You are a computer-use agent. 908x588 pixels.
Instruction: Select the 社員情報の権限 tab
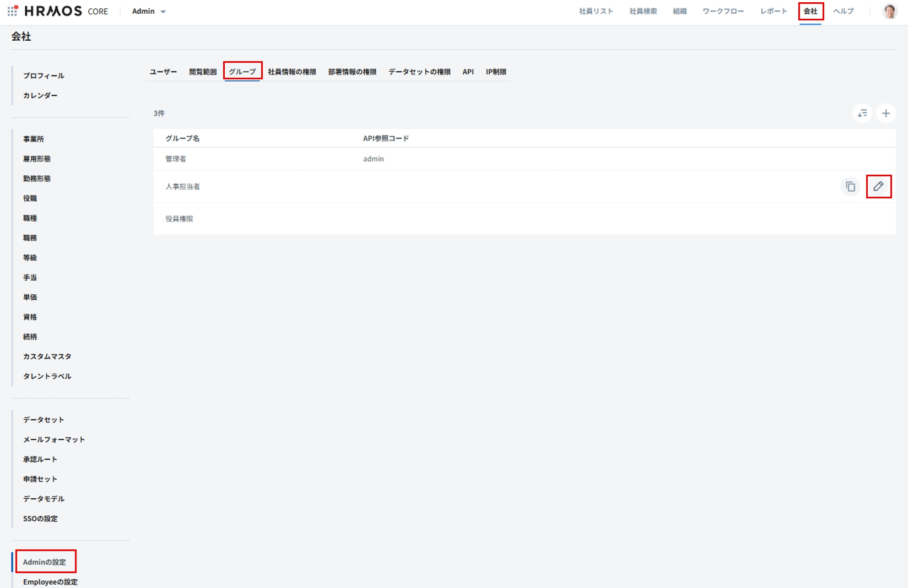292,72
